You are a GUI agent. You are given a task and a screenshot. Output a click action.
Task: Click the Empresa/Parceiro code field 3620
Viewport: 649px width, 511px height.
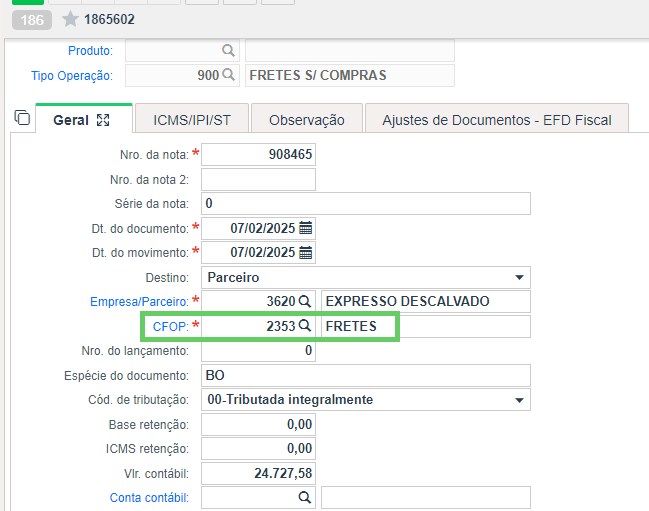(258, 301)
